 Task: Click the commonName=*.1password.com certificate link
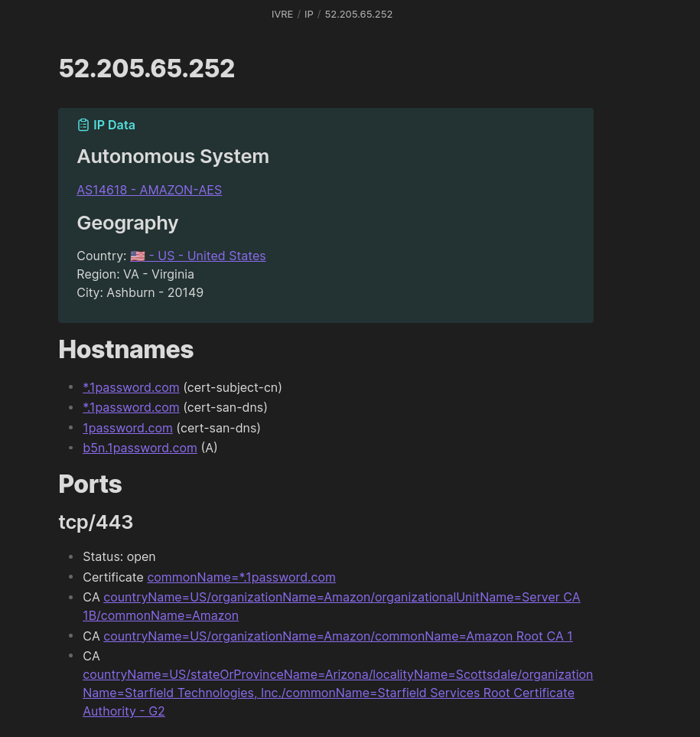click(x=241, y=577)
